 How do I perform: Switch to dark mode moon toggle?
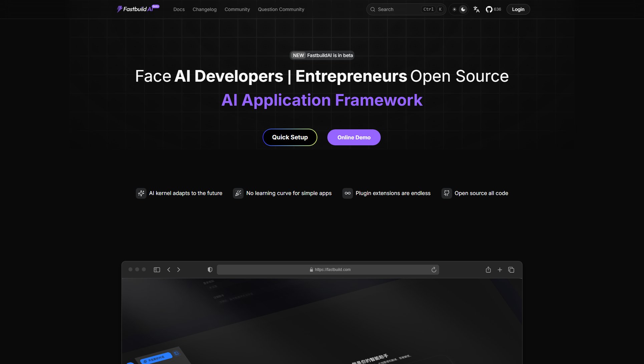(463, 9)
